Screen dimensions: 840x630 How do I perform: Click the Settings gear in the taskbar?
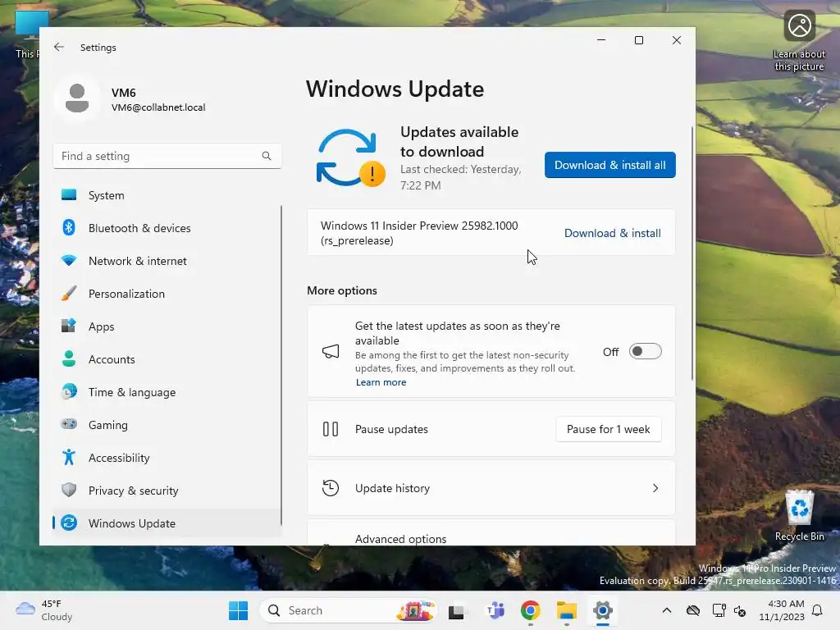click(x=603, y=610)
